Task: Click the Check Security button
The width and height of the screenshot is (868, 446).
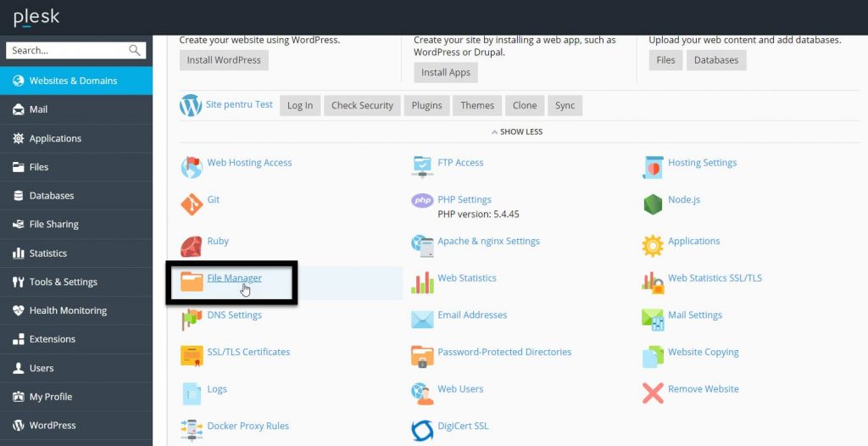Action: click(362, 105)
